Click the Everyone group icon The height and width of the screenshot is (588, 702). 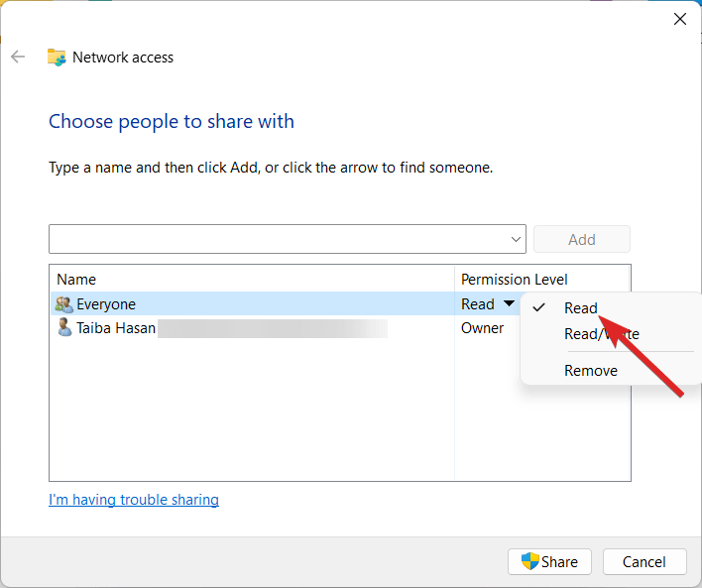(x=64, y=304)
